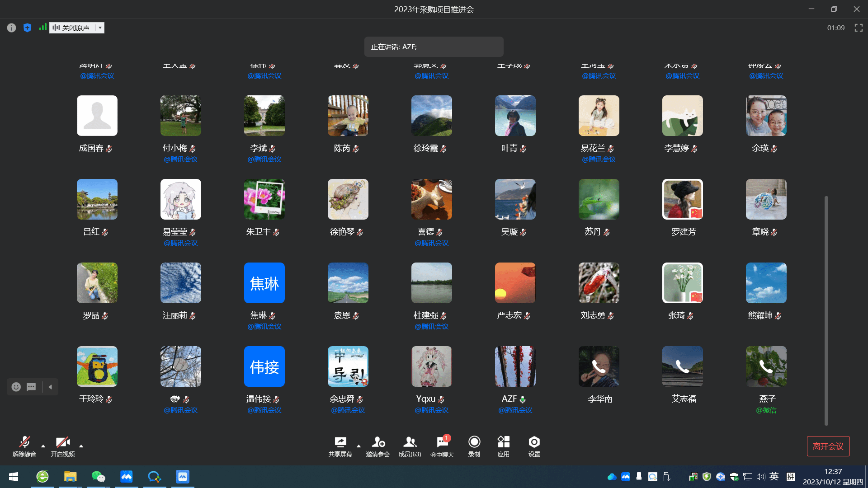This screenshot has width=868, height=488.
Task: Click the emoji reaction smiley icon
Action: [16, 387]
